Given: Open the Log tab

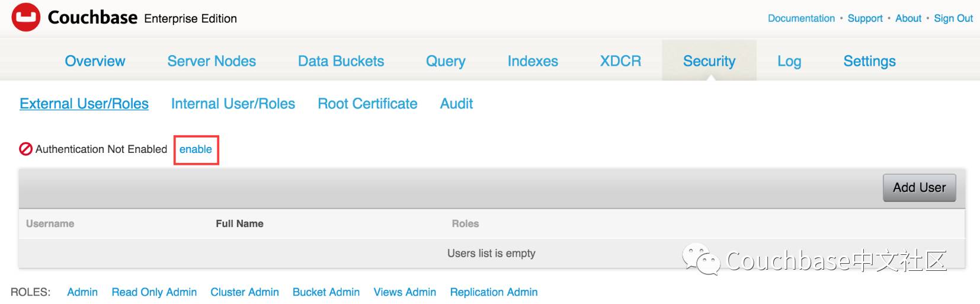Looking at the screenshot, I should (789, 61).
